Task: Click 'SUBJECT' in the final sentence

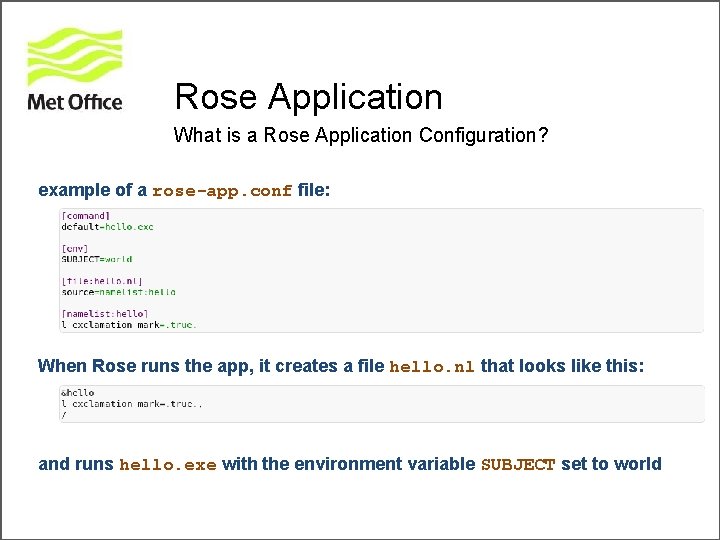Action: point(518,465)
